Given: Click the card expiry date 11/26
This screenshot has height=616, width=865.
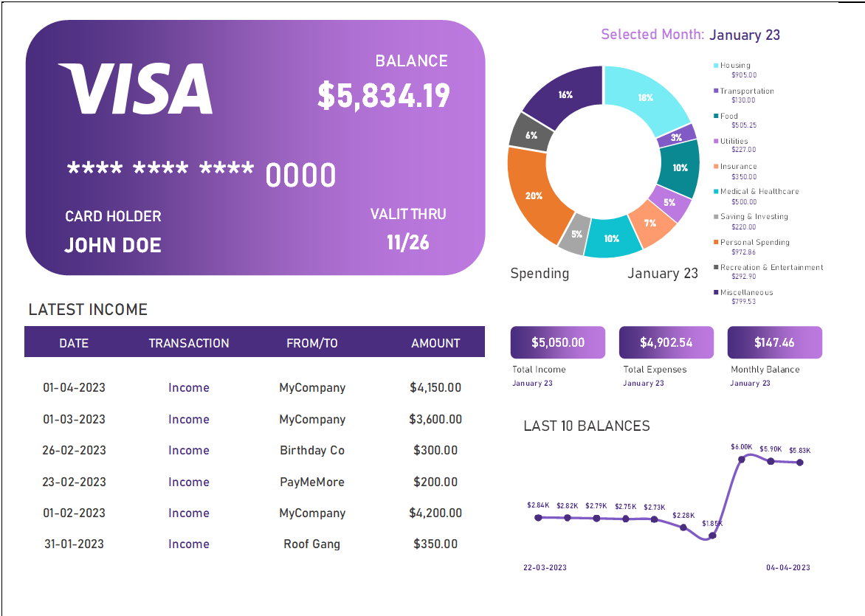Looking at the screenshot, I should coord(407,243).
